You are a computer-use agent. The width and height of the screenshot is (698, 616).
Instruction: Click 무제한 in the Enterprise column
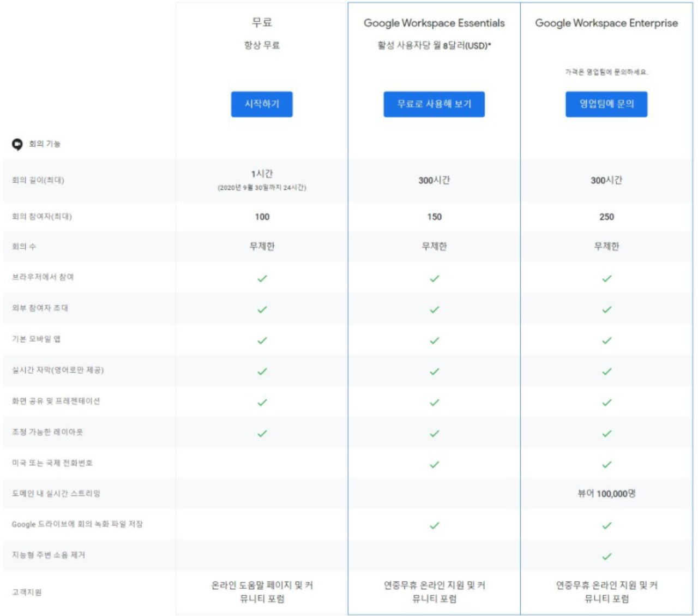[606, 247]
